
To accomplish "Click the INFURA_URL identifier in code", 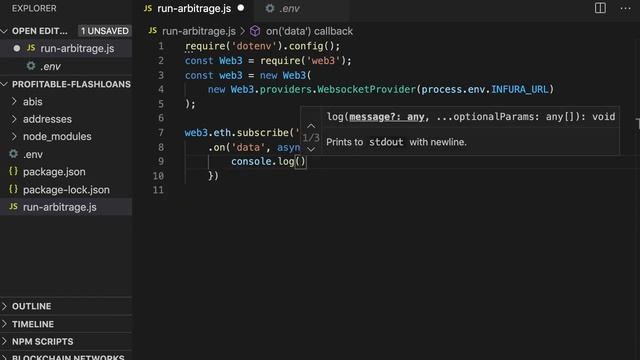I will coord(520,89).
